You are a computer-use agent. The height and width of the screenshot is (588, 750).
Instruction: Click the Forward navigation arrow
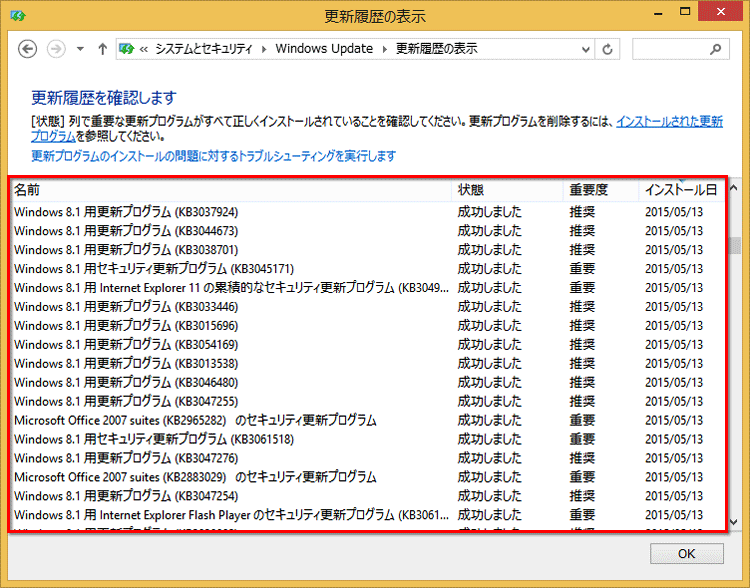[56, 49]
